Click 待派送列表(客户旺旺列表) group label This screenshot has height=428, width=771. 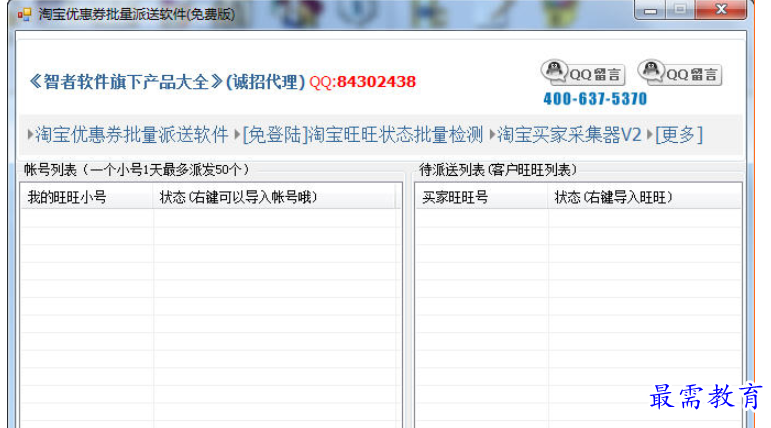(498, 170)
